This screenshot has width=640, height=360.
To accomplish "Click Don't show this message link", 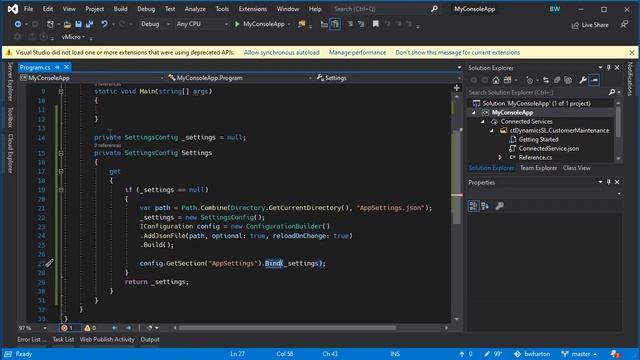I will click(x=458, y=52).
